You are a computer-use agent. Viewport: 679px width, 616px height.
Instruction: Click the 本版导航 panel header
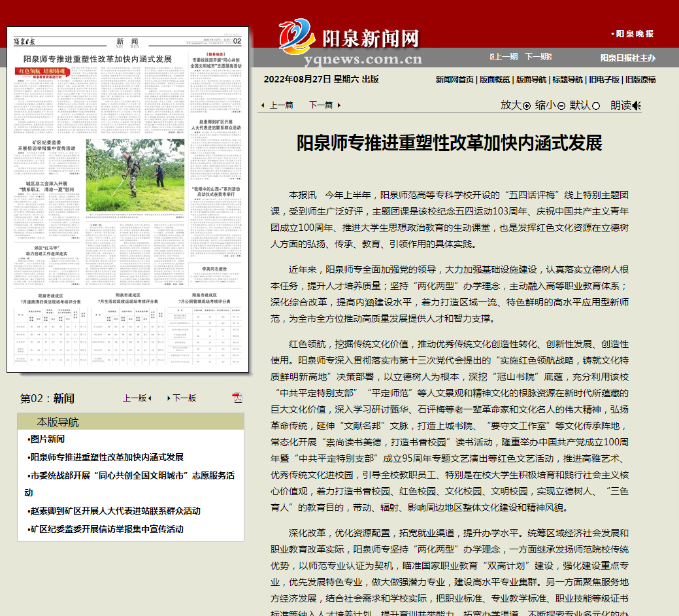point(130,422)
